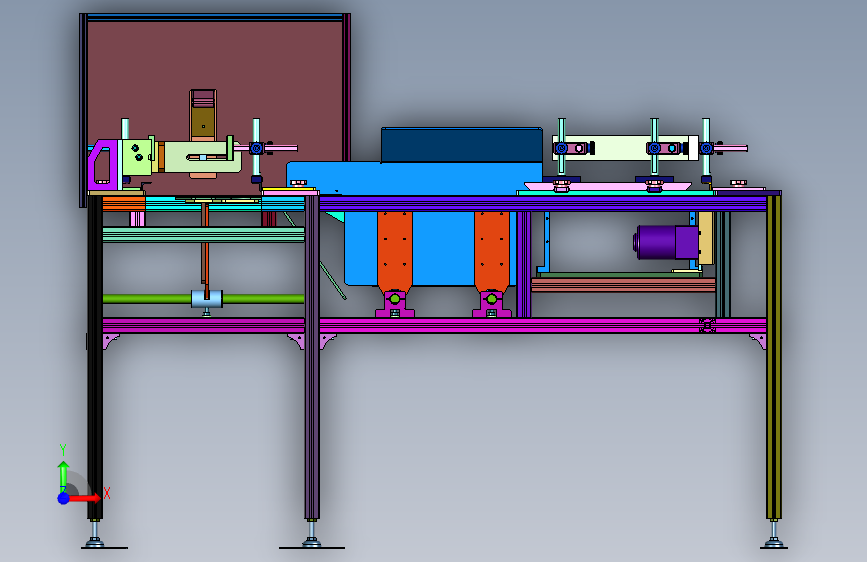Select the right magenta bearing block
The width and height of the screenshot is (867, 562).
(x=492, y=304)
